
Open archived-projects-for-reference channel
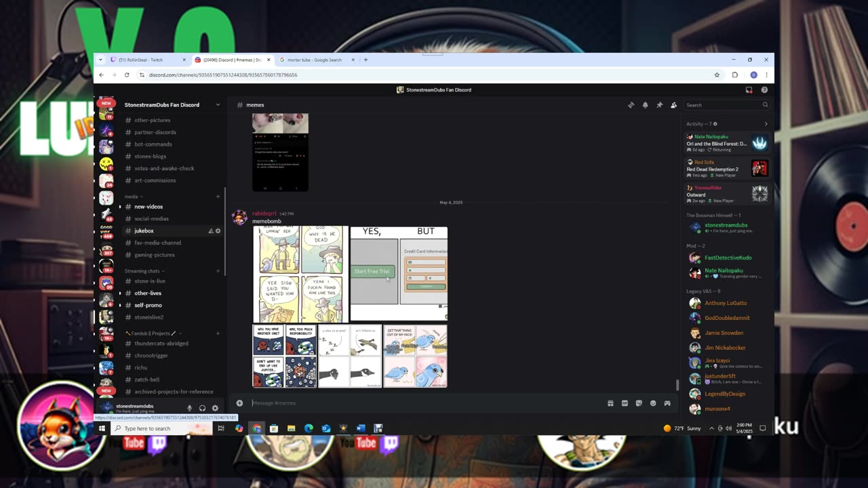[x=172, y=392]
